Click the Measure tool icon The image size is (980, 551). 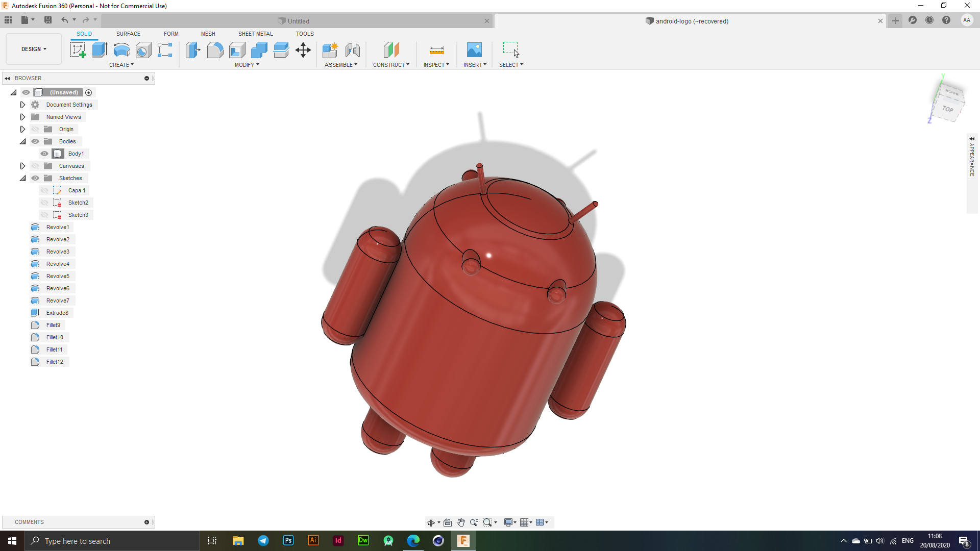tap(436, 50)
